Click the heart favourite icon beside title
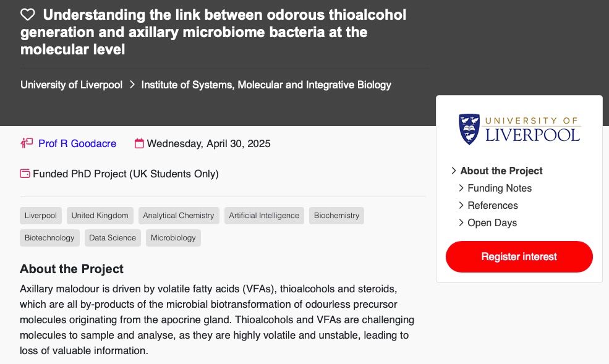Screen dimensions: 609x364 tap(28, 15)
